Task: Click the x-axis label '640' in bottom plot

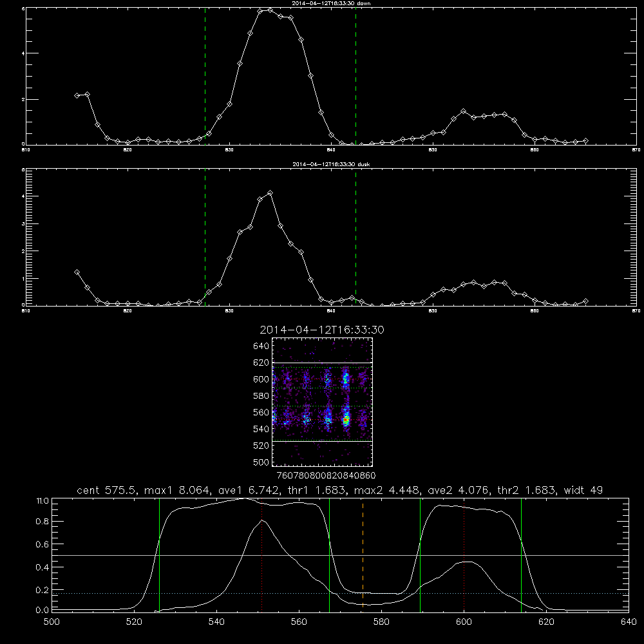Action: (x=629, y=622)
